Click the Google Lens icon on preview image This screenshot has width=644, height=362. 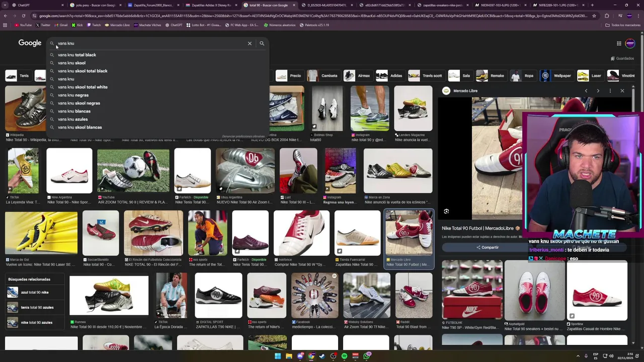click(x=446, y=211)
